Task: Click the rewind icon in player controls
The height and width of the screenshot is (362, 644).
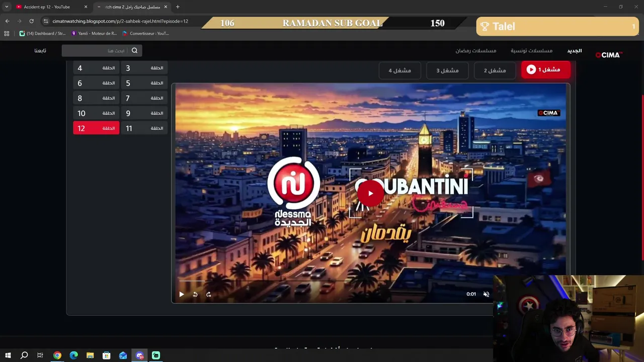Action: (195, 295)
